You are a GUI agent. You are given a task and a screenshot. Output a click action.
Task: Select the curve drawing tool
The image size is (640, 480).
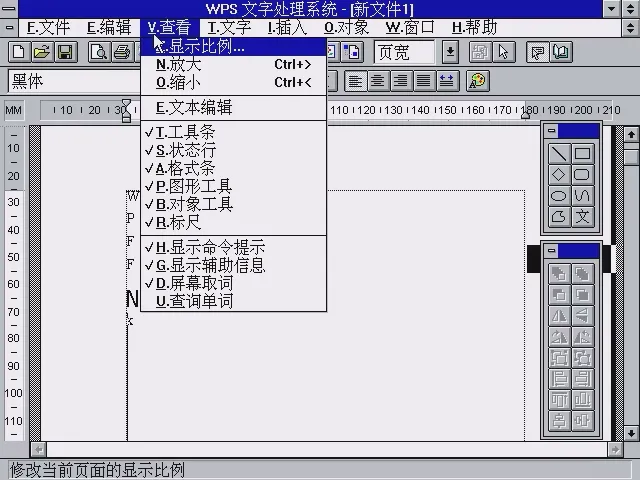(x=582, y=196)
